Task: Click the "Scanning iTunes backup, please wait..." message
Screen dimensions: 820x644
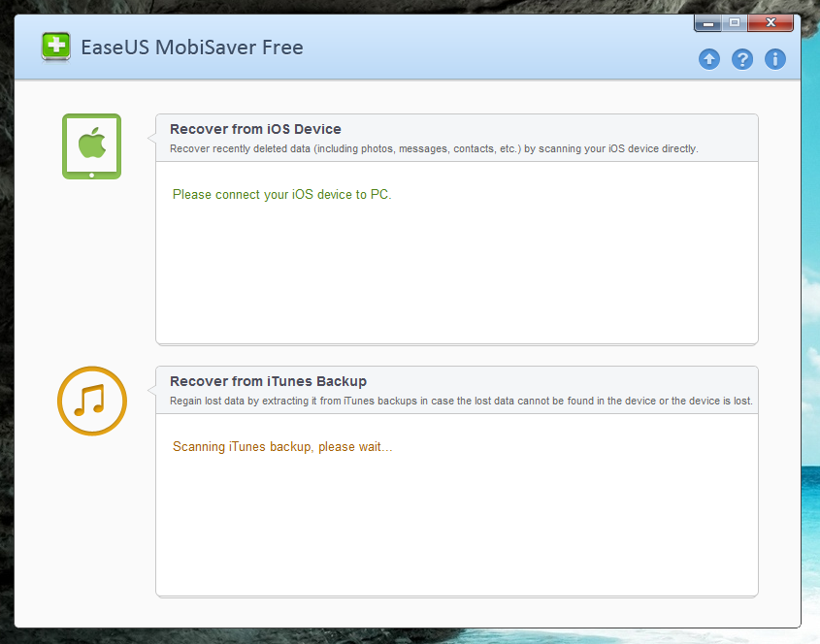Action: 282,447
